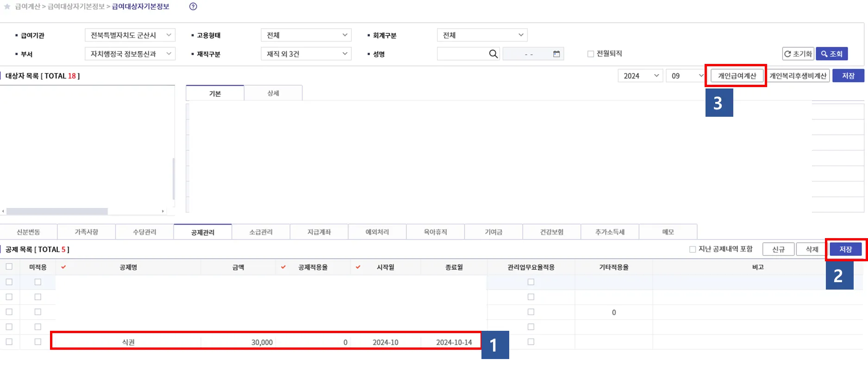The image size is (868, 366).
Task: Change the month dropdown showing 09
Action: pyautogui.click(x=686, y=76)
